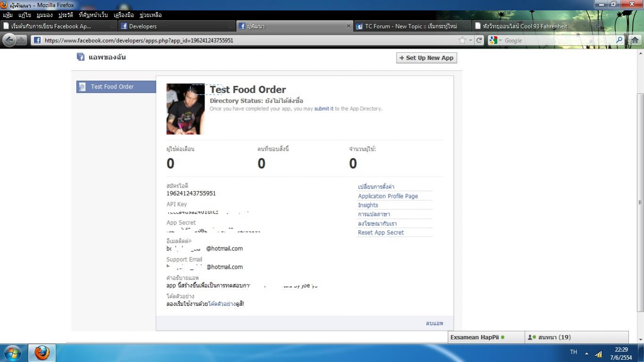This screenshot has width=644, height=362.
Task: Click the Set Up New App button
Action: coord(427,58)
